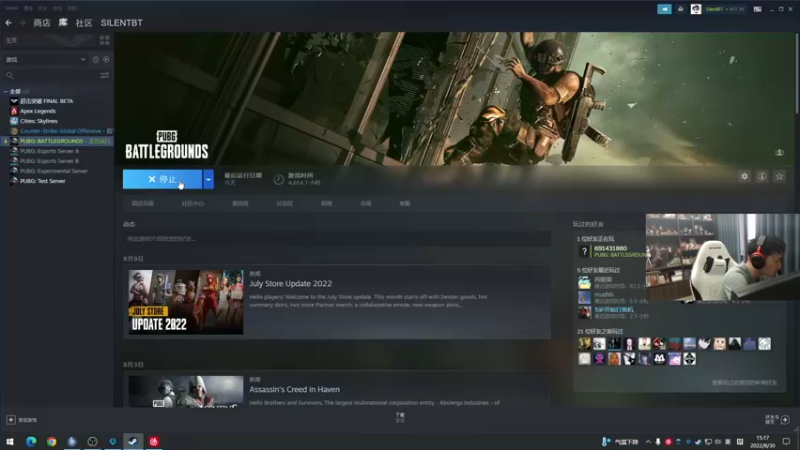Image resolution: width=800 pixels, height=450 pixels.
Task: Open the Assassin's Creed in Haven thumbnail
Action: tap(186, 391)
